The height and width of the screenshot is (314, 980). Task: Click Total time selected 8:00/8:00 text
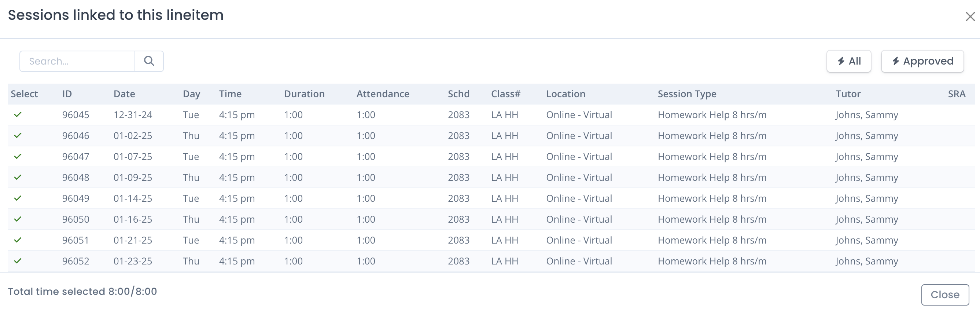pyautogui.click(x=82, y=292)
